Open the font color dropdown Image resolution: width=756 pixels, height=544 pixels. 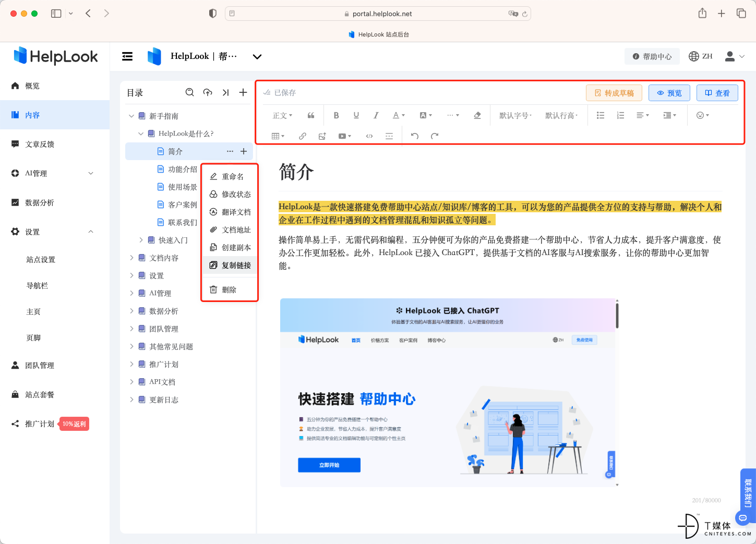[399, 115]
